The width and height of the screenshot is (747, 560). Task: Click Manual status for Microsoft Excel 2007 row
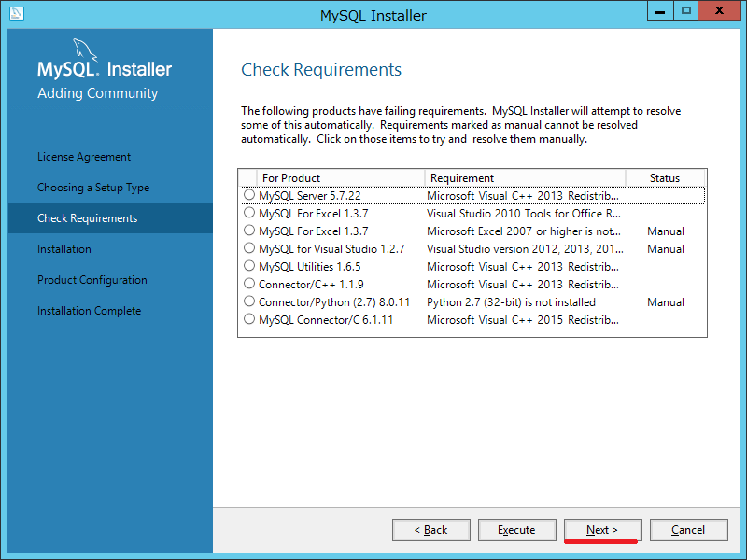(666, 231)
